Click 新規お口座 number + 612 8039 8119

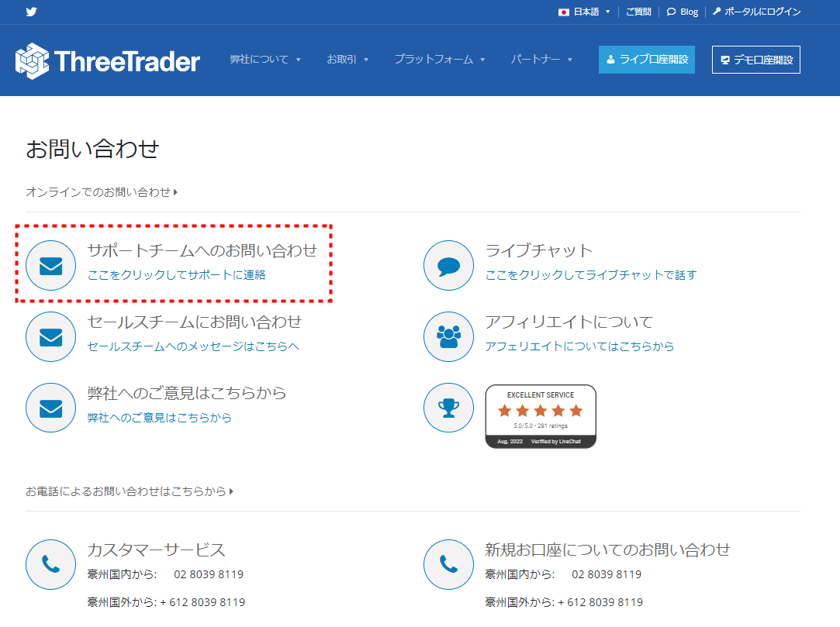[600, 602]
